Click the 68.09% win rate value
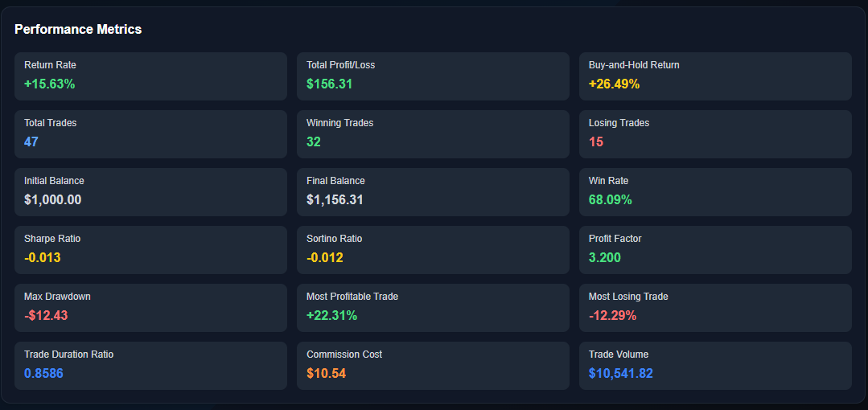Viewport: 868px width, 410px height. pyautogui.click(x=610, y=199)
